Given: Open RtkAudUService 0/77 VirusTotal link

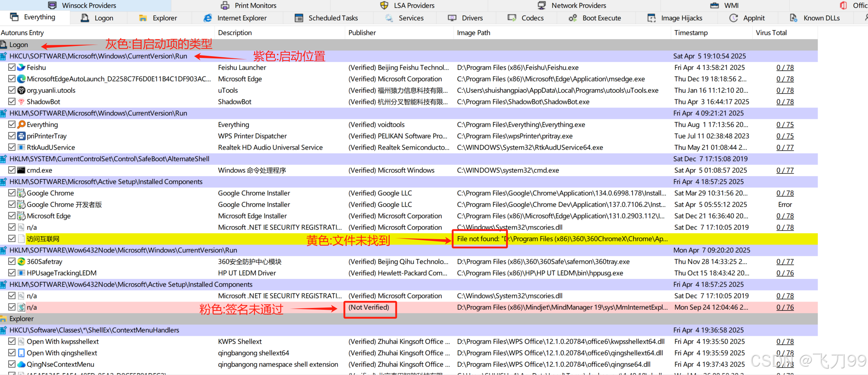Looking at the screenshot, I should pyautogui.click(x=785, y=147).
